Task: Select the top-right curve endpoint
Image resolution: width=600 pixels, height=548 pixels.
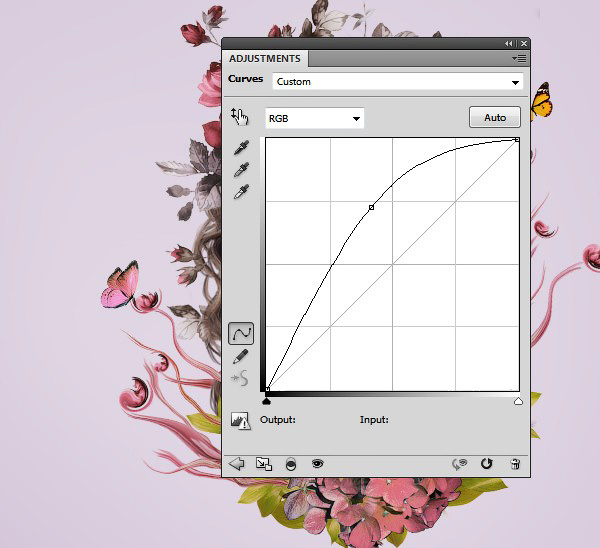Action: pos(517,140)
